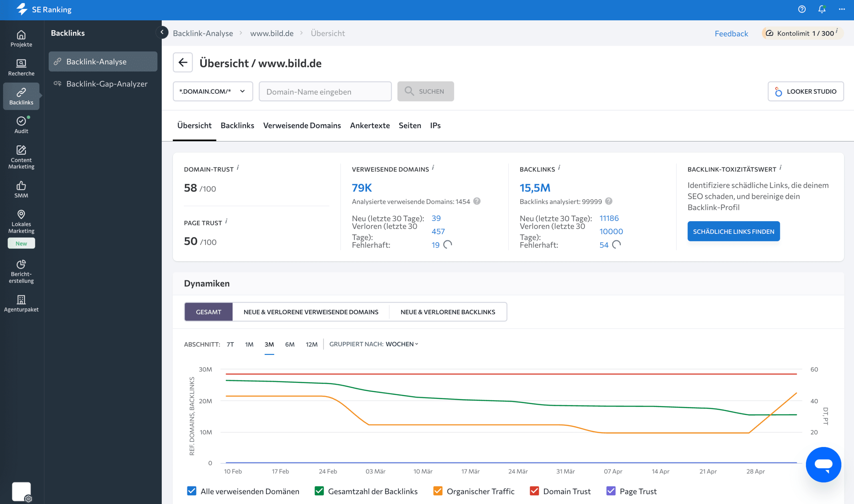
Task: Click LOOKER STUDIO button
Action: pos(805,91)
